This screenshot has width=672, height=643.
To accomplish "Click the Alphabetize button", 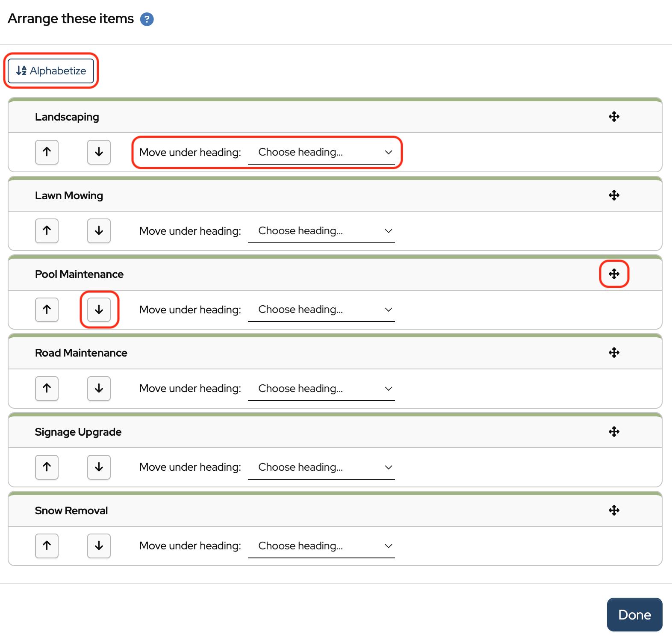I will tap(51, 71).
